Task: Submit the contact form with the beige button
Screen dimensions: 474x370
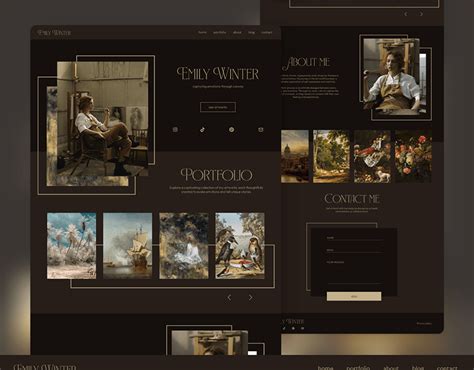Action: click(354, 296)
